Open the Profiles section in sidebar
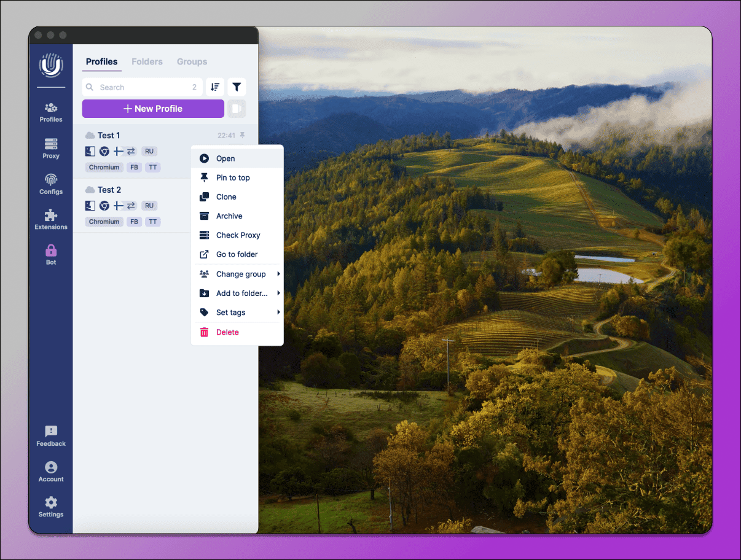The image size is (741, 560). point(51,113)
